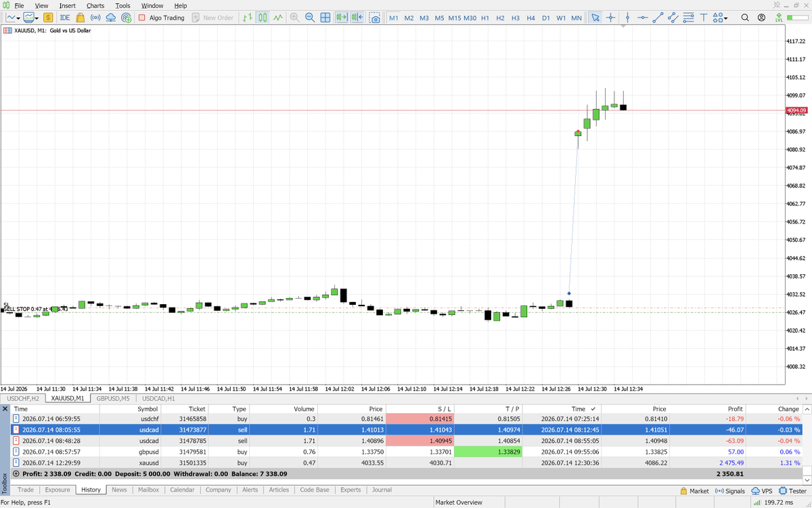Screen dimensions: 812x508
Task: Click the Signals button in bottom bar
Action: coord(729,491)
